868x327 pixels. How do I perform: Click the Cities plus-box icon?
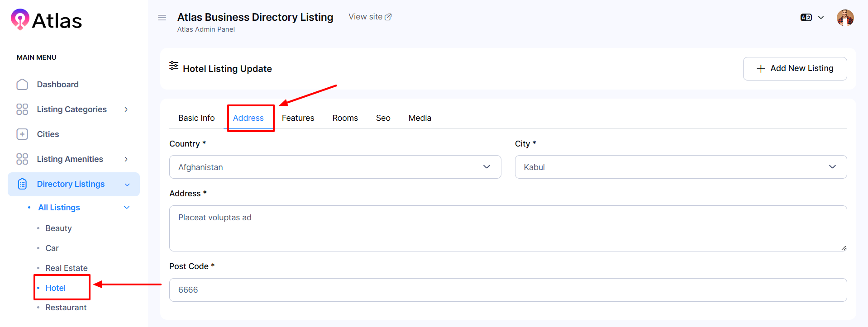point(22,134)
